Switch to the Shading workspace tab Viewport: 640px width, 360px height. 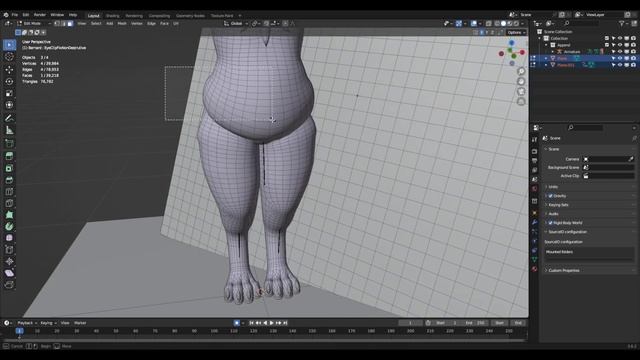[x=112, y=16]
